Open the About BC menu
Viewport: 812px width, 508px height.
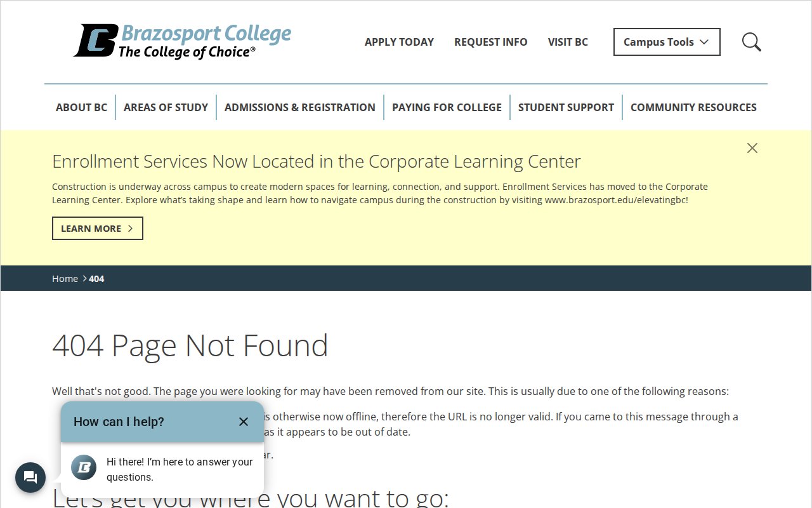(81, 107)
